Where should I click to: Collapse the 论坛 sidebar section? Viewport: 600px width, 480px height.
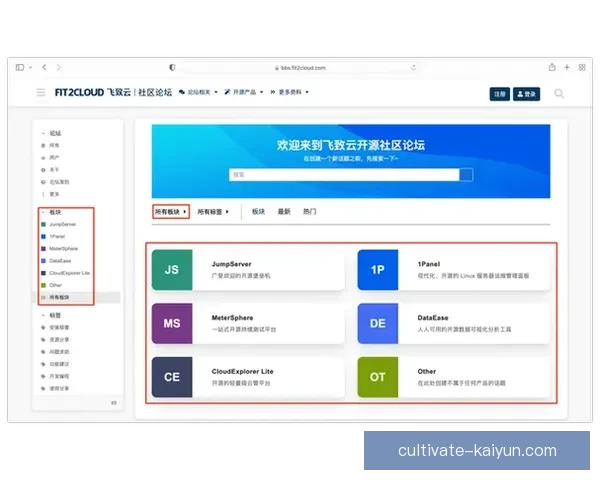pos(51,133)
